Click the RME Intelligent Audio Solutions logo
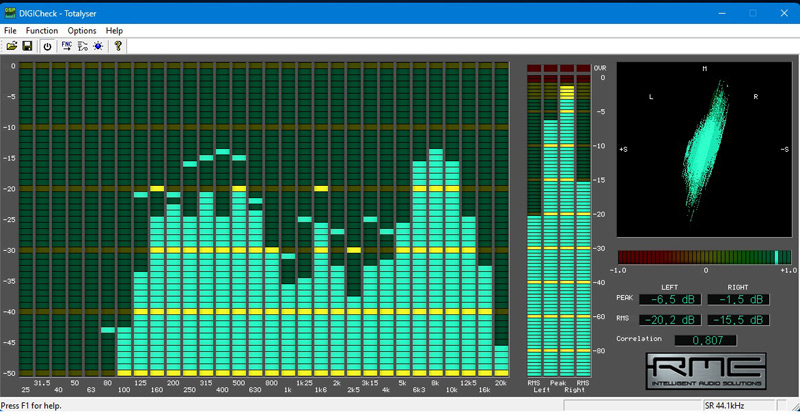The height and width of the screenshot is (414, 800). pyautogui.click(x=704, y=370)
